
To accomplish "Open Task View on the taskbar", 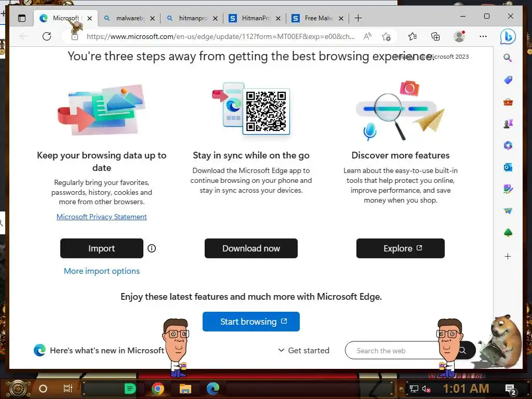I will point(68,389).
